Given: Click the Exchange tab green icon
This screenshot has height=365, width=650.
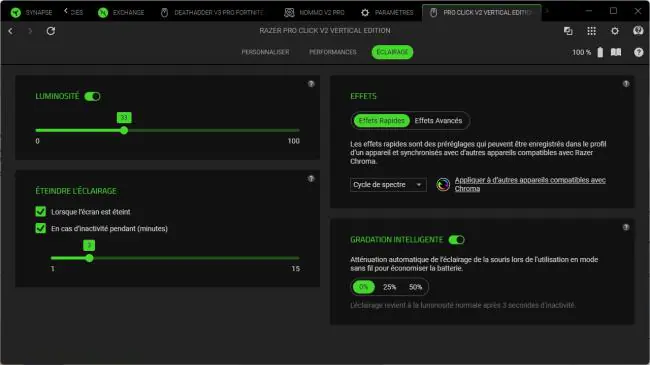Looking at the screenshot, I should 103,12.
